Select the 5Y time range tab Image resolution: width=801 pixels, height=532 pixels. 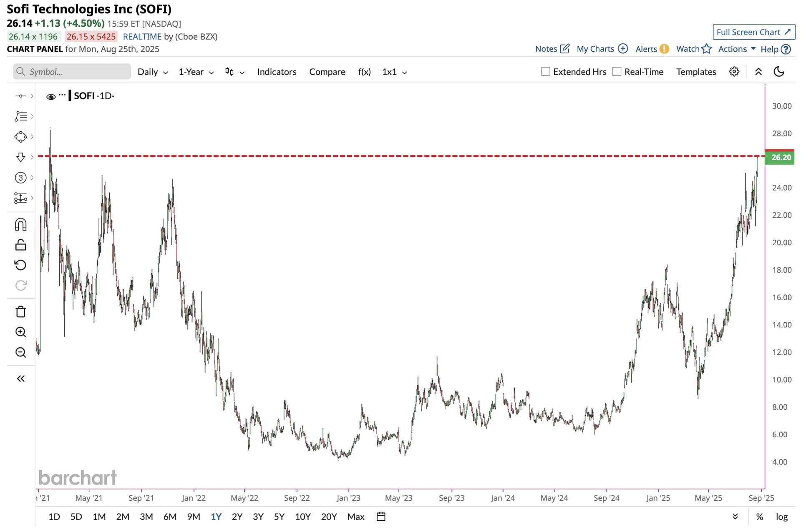(x=279, y=517)
